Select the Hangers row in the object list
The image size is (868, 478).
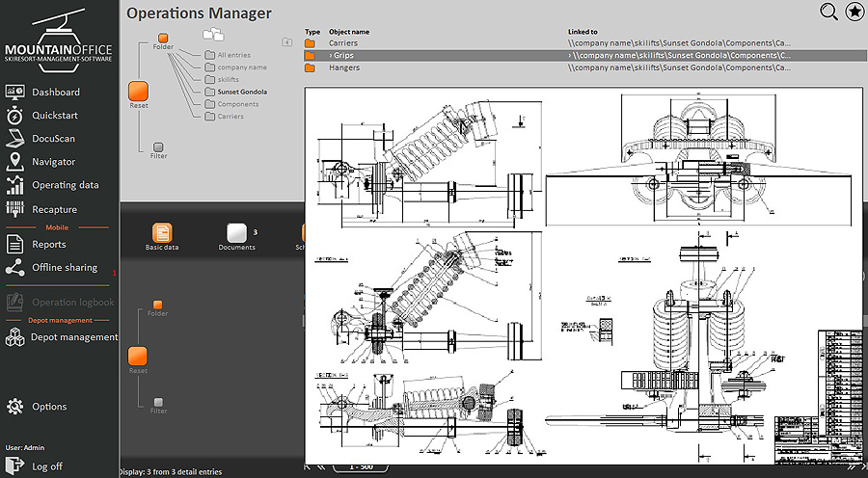click(344, 67)
